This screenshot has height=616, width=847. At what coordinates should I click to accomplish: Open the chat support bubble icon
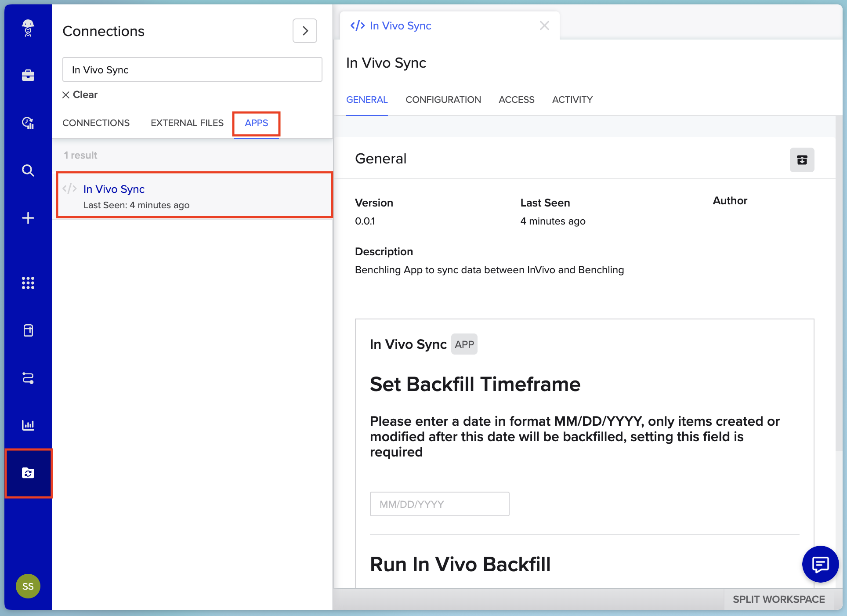[x=820, y=564]
